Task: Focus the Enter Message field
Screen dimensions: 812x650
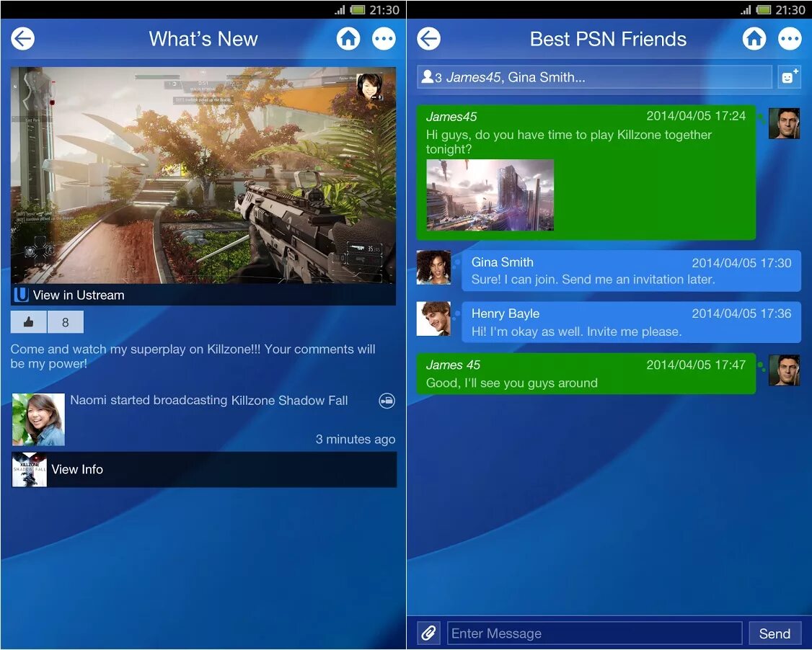Action: pyautogui.click(x=594, y=633)
